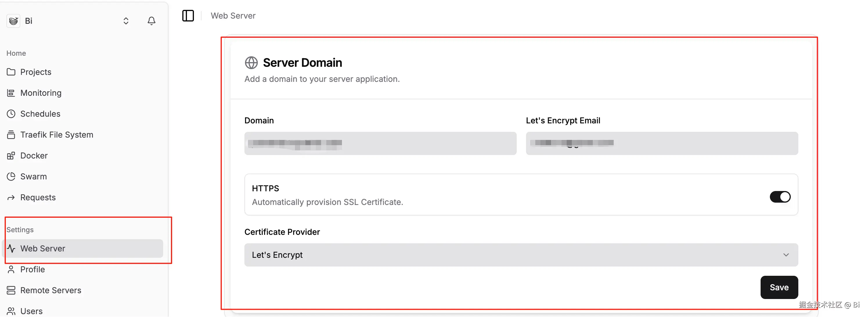Expand the Bi organization switcher
This screenshot has height=317, width=868.
(126, 21)
